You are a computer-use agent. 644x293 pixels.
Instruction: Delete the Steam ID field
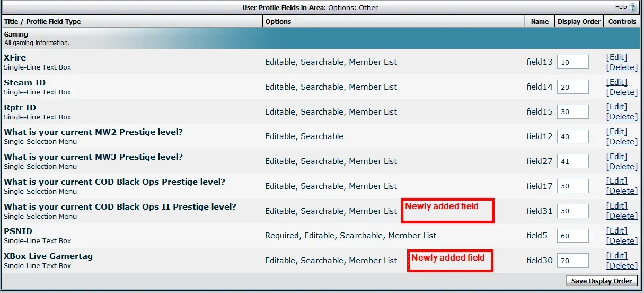[x=622, y=92]
